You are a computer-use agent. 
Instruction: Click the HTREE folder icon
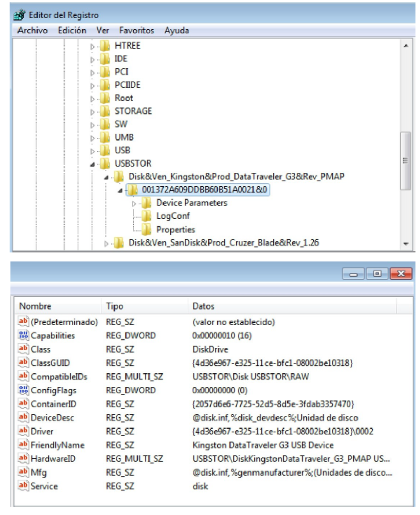tap(105, 46)
